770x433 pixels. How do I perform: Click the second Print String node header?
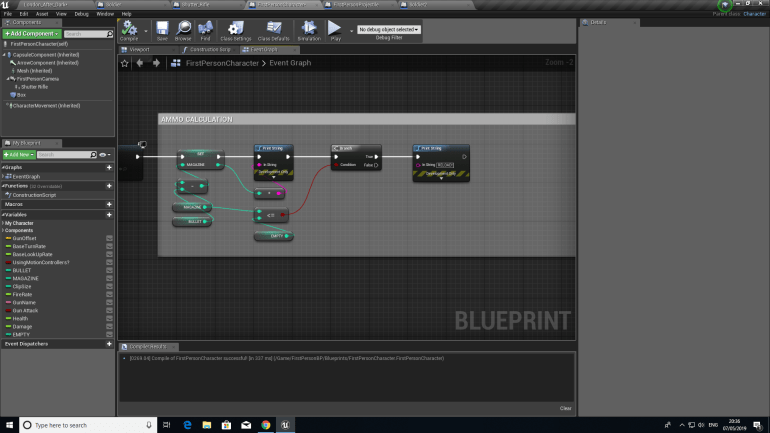(x=441, y=148)
